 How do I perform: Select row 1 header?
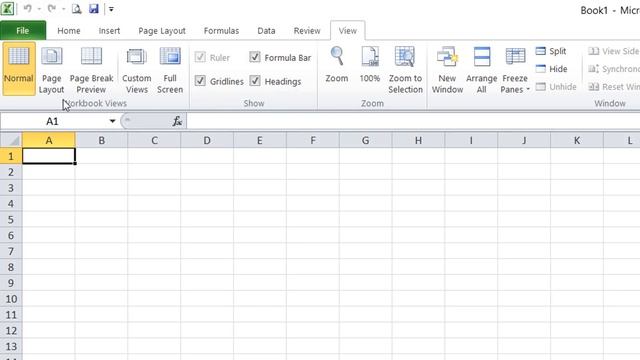tap(11, 156)
